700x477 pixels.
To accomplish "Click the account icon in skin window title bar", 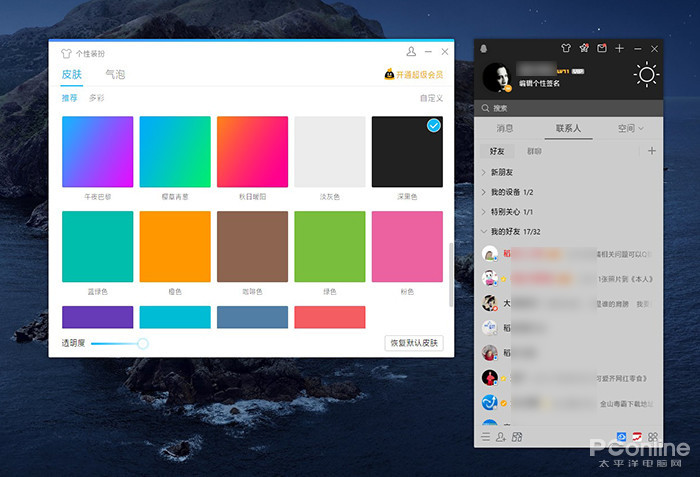I will [411, 51].
